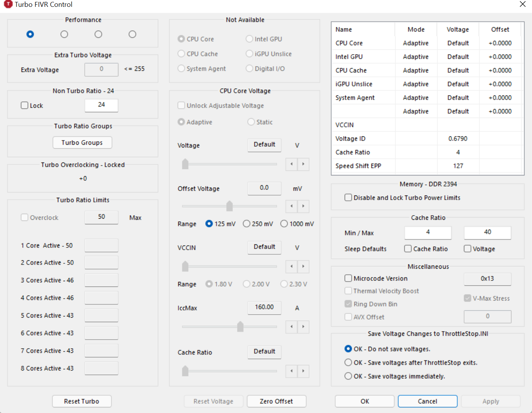Select the first Performance profile radio button

tap(30, 34)
